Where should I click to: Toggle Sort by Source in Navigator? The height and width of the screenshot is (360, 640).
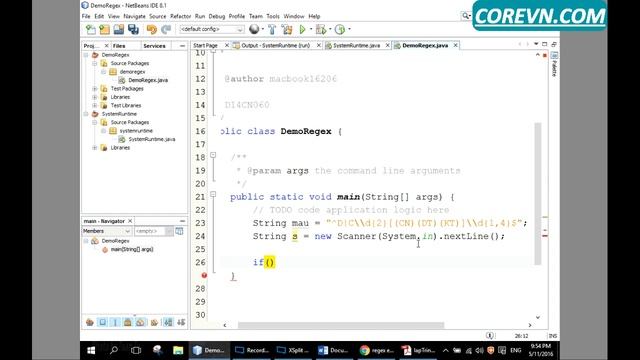181,322
